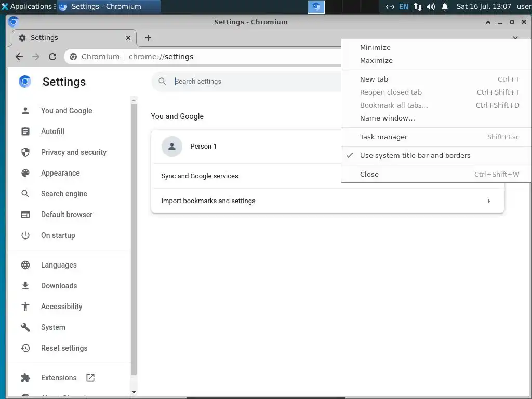
Task: Click the magnifier icon in Search settings
Action: [163, 82]
